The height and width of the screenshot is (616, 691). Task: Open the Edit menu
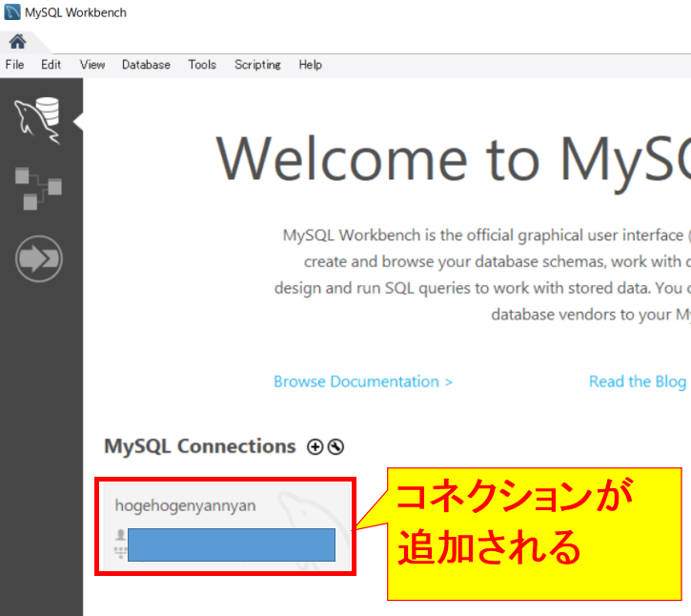(x=51, y=65)
